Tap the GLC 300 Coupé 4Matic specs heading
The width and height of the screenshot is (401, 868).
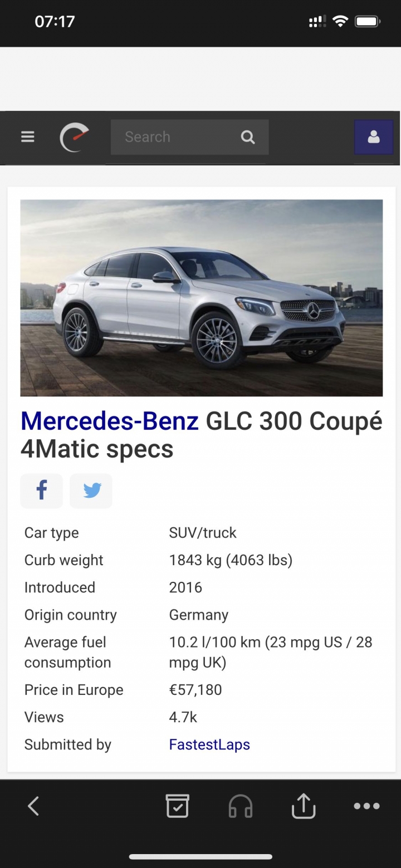202,435
